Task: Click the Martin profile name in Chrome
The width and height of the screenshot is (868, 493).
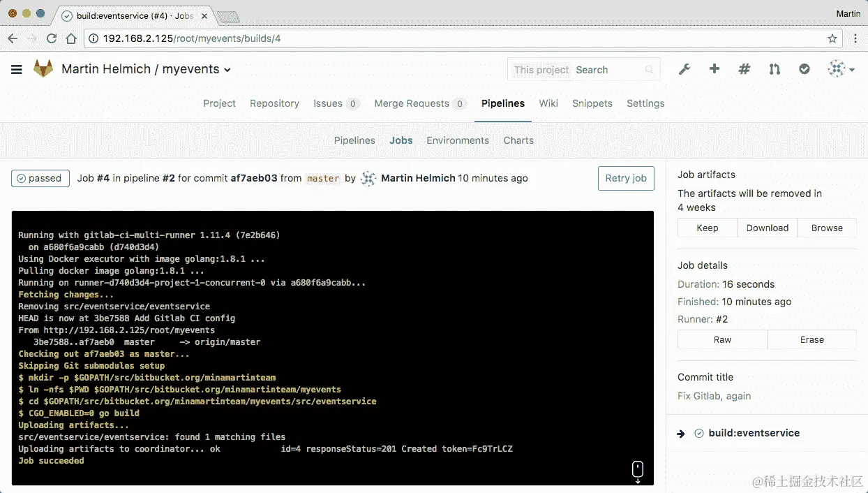Action: tap(848, 13)
